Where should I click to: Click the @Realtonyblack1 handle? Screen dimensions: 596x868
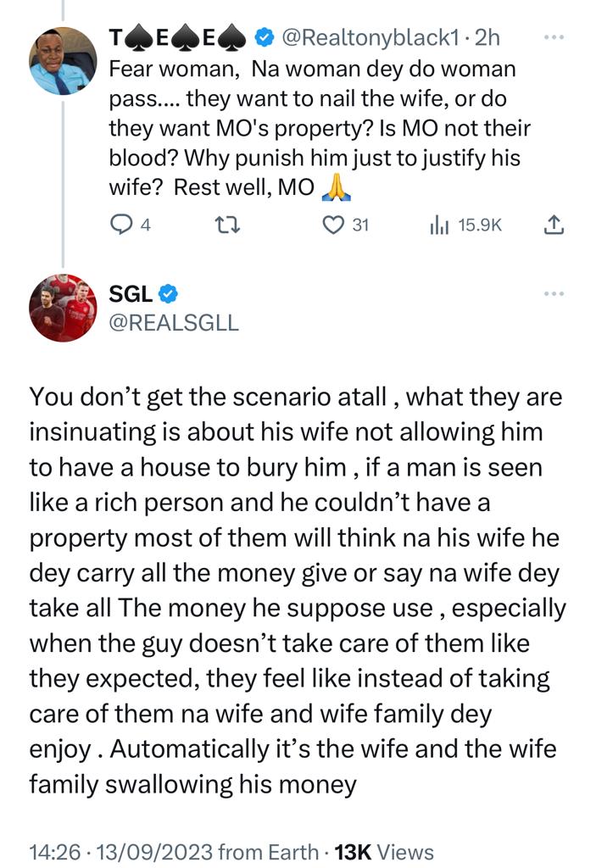[370, 37]
